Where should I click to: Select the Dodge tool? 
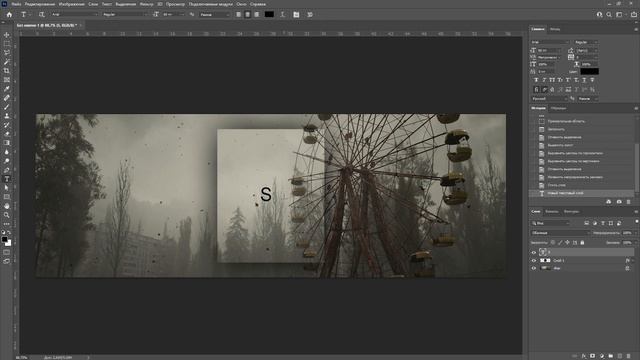[x=7, y=161]
